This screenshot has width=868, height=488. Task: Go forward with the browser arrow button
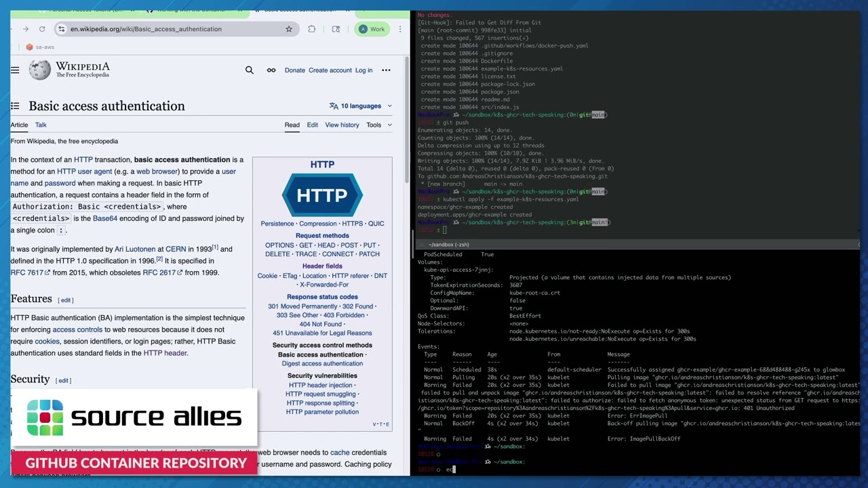pos(26,29)
